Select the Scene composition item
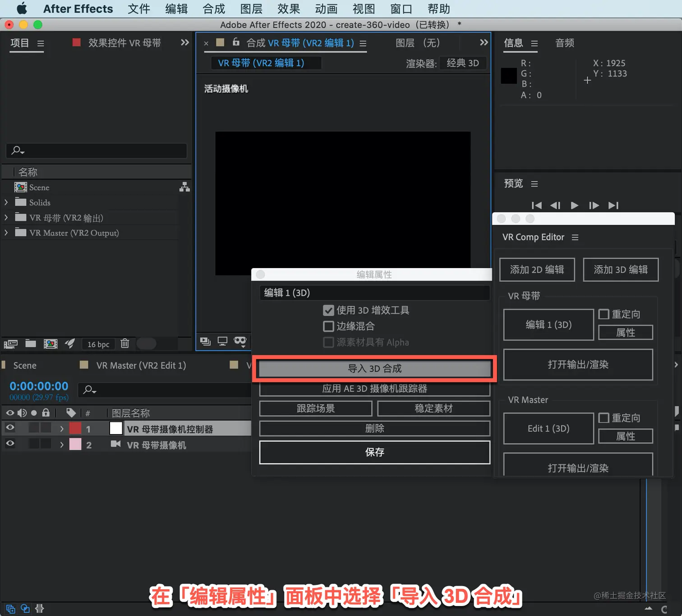The image size is (682, 616). point(39,187)
